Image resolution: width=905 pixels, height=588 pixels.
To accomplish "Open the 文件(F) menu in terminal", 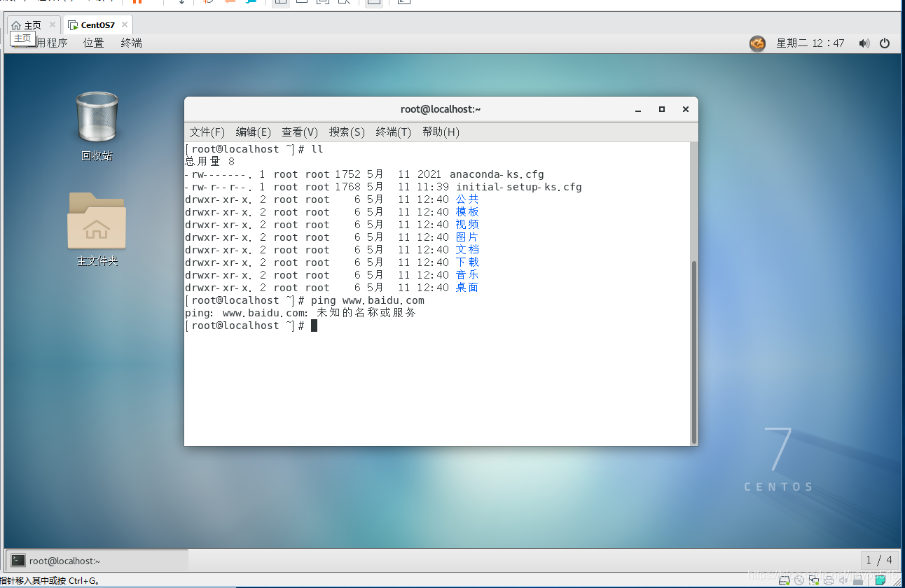I will tap(207, 132).
